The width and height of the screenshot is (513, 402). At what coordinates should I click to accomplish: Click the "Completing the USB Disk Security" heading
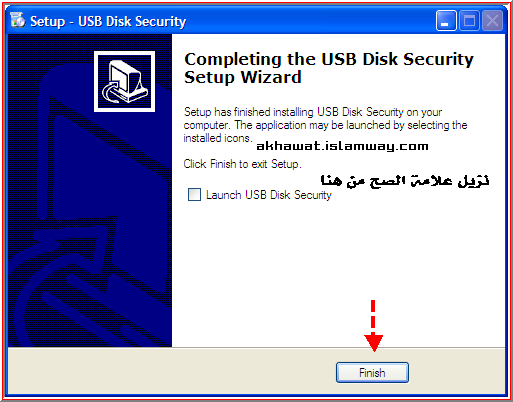[329, 59]
